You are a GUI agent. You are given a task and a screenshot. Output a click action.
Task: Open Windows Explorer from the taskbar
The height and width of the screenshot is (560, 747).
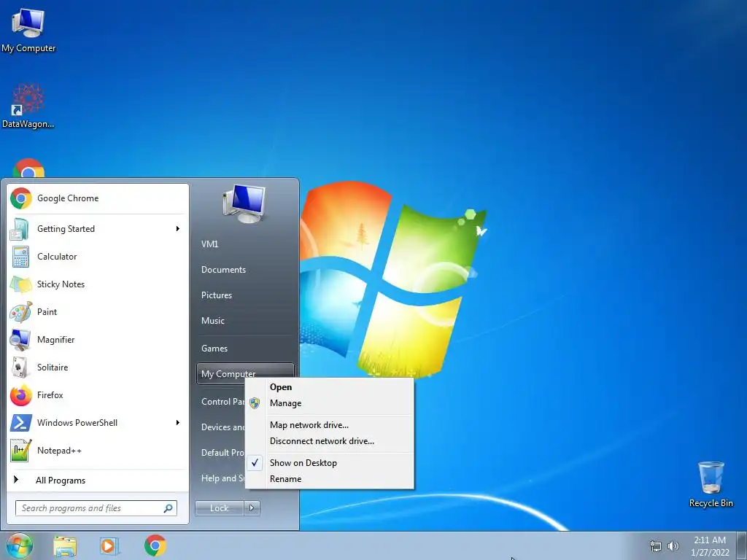(65, 546)
